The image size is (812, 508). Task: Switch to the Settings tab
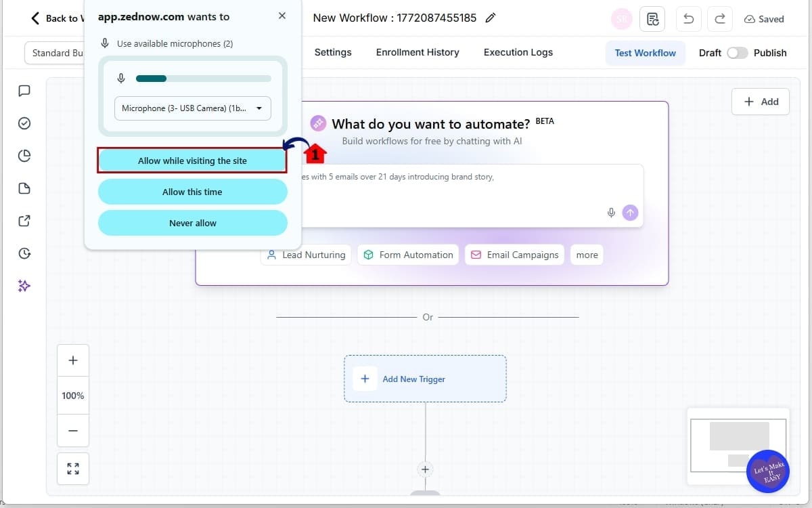pyautogui.click(x=333, y=52)
